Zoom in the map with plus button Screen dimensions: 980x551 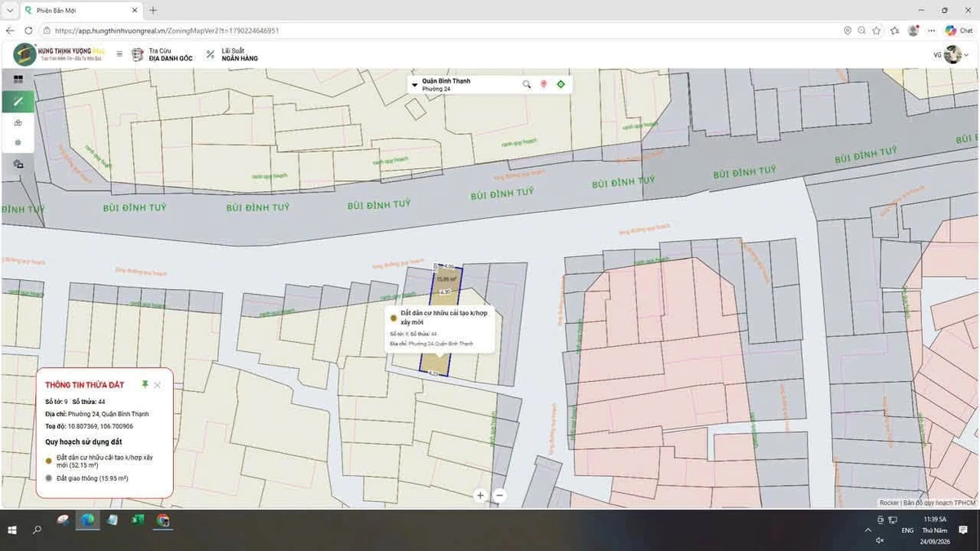click(x=480, y=495)
